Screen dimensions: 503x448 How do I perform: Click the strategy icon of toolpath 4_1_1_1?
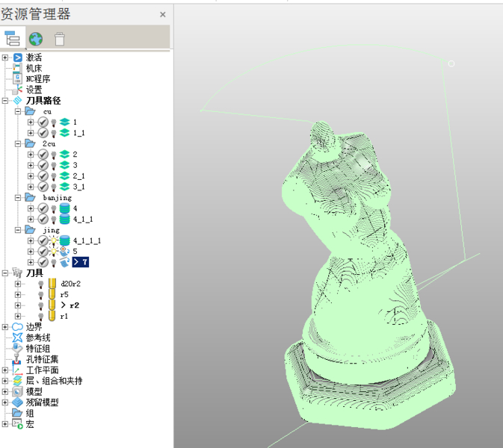pos(64,240)
